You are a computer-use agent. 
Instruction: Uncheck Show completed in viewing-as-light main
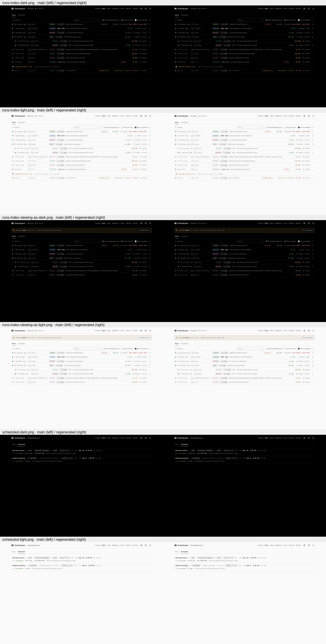point(136,348)
